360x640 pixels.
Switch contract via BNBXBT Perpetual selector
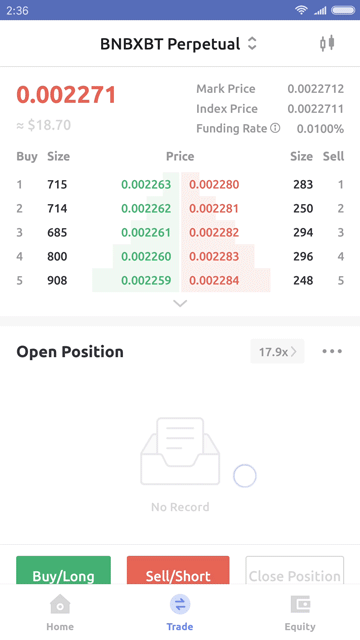click(x=178, y=44)
